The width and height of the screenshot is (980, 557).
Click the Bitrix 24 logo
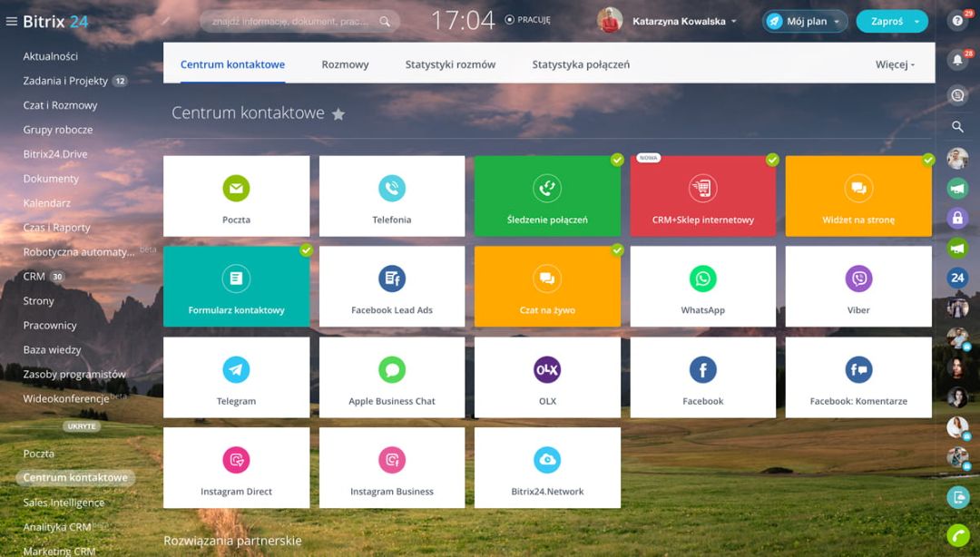[x=55, y=21]
